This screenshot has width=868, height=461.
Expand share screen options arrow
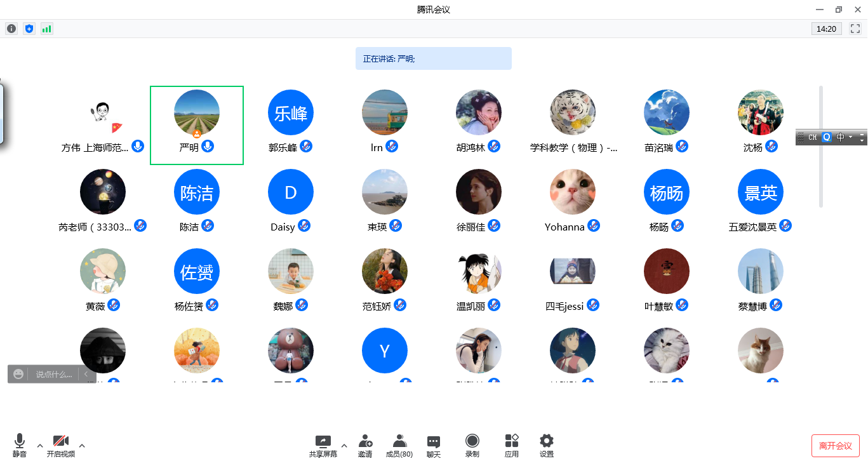(x=344, y=445)
